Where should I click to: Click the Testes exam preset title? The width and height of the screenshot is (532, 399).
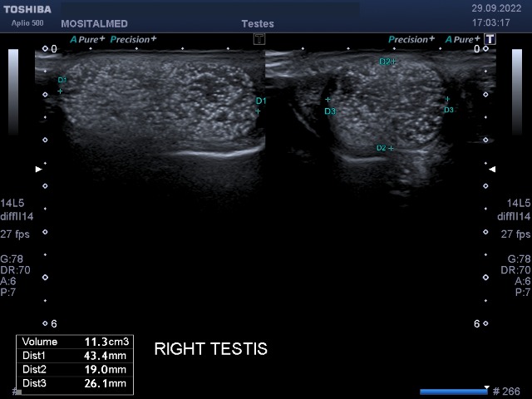pyautogui.click(x=257, y=23)
